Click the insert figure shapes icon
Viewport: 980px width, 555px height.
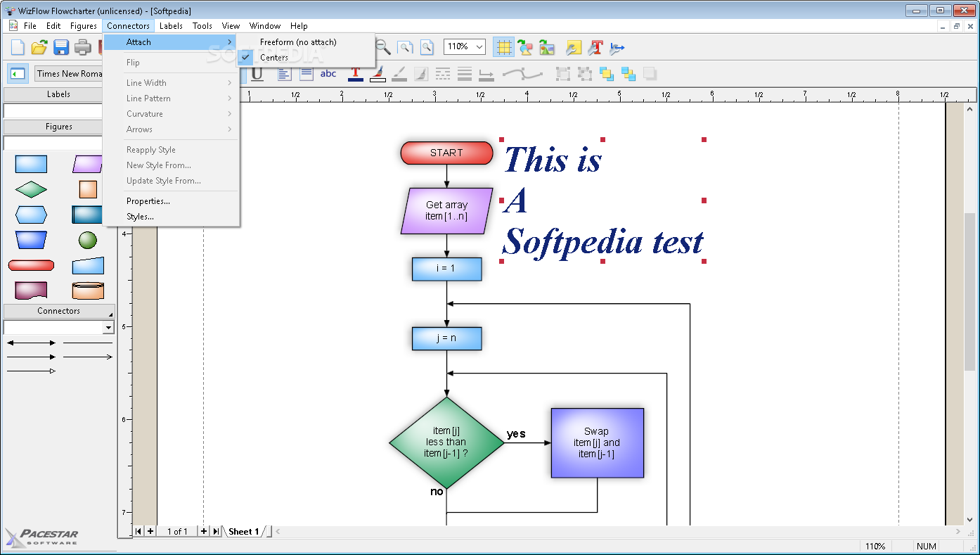(525, 47)
